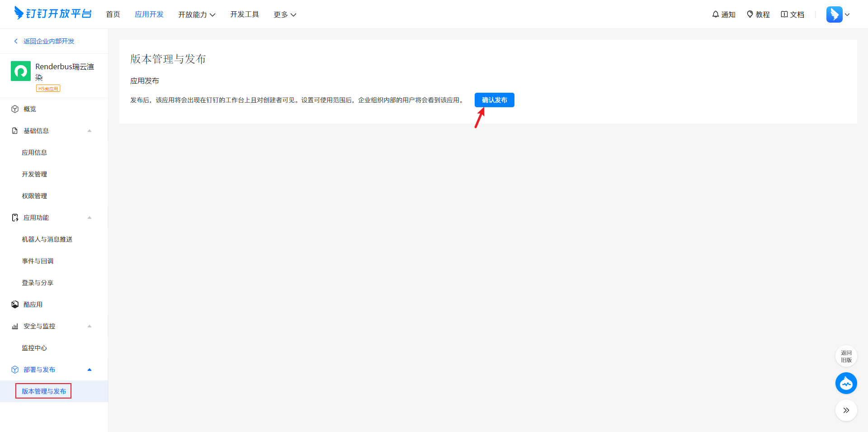Open 事件与回调 in the sidebar
The height and width of the screenshot is (432, 868).
coord(38,261)
